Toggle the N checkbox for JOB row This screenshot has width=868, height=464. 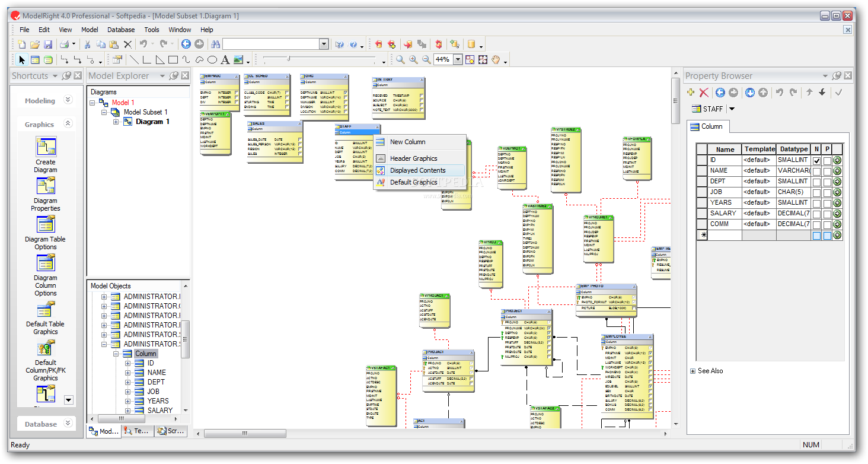(817, 192)
